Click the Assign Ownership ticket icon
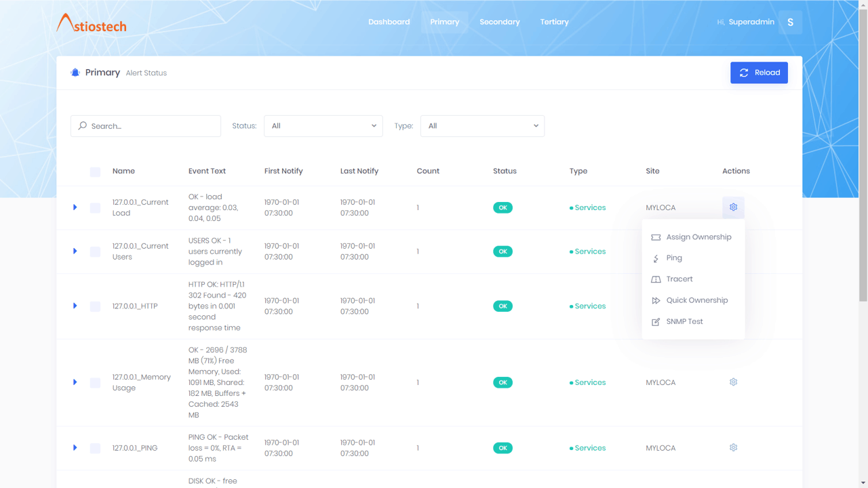The height and width of the screenshot is (488, 868). coord(656,237)
